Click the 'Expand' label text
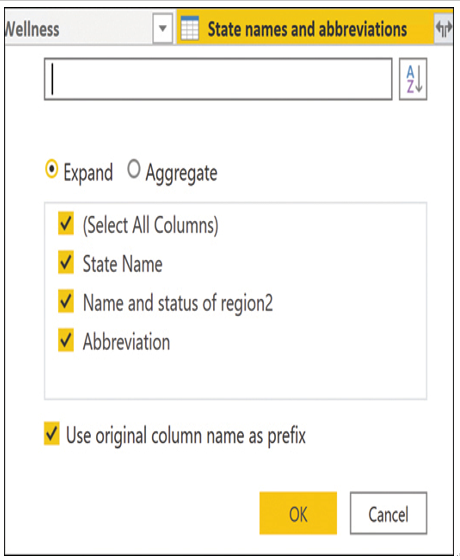460x560 pixels. click(x=88, y=172)
